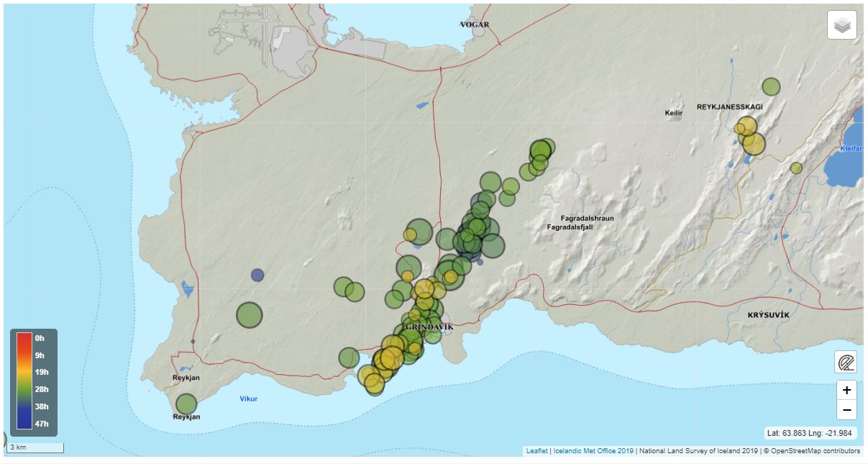Zoom out with the minus button

tap(846, 410)
